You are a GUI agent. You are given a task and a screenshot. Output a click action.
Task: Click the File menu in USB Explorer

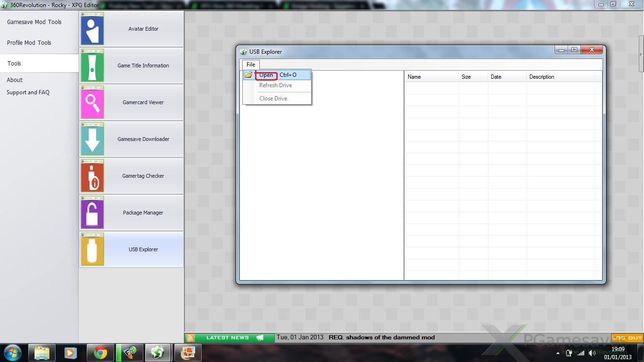(x=251, y=65)
